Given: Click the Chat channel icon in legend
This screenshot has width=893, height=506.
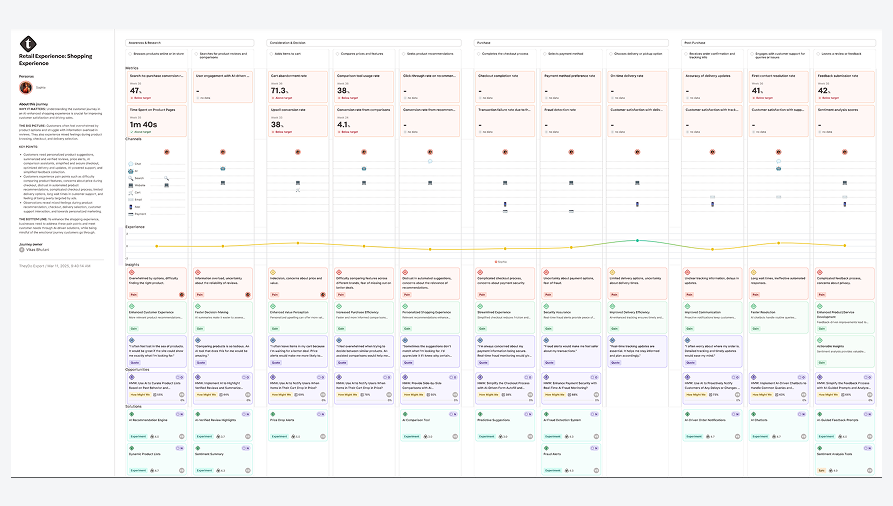Looking at the screenshot, I should (x=130, y=164).
